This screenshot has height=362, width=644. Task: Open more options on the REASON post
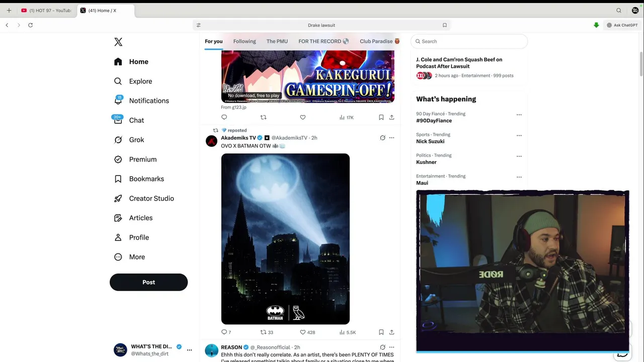pyautogui.click(x=391, y=347)
